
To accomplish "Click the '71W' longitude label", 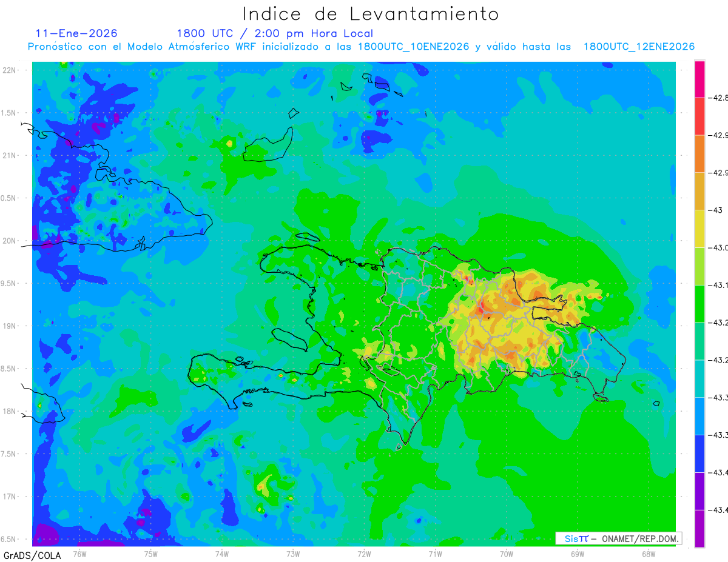I will click(x=436, y=553).
